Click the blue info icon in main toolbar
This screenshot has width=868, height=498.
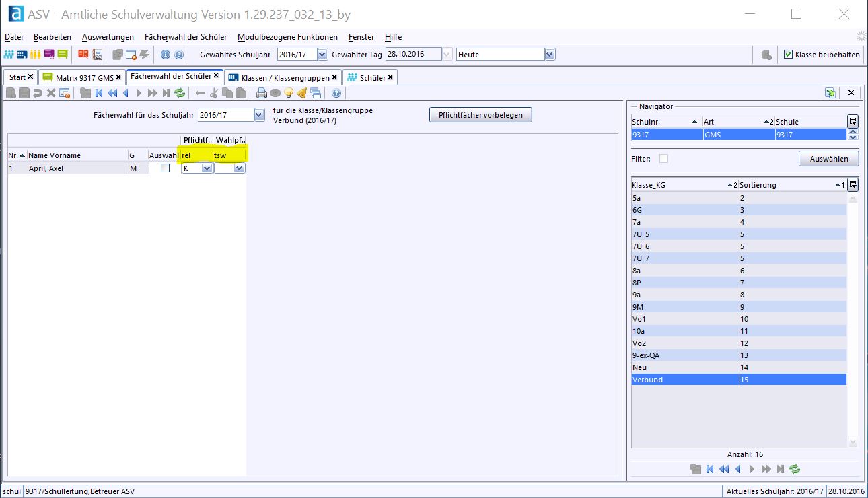(166, 55)
